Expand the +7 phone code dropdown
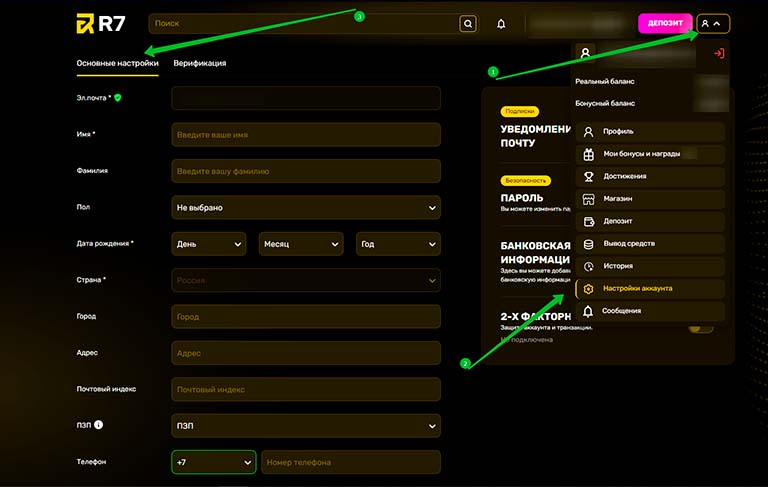Viewport: 768px width, 487px height. [214, 462]
